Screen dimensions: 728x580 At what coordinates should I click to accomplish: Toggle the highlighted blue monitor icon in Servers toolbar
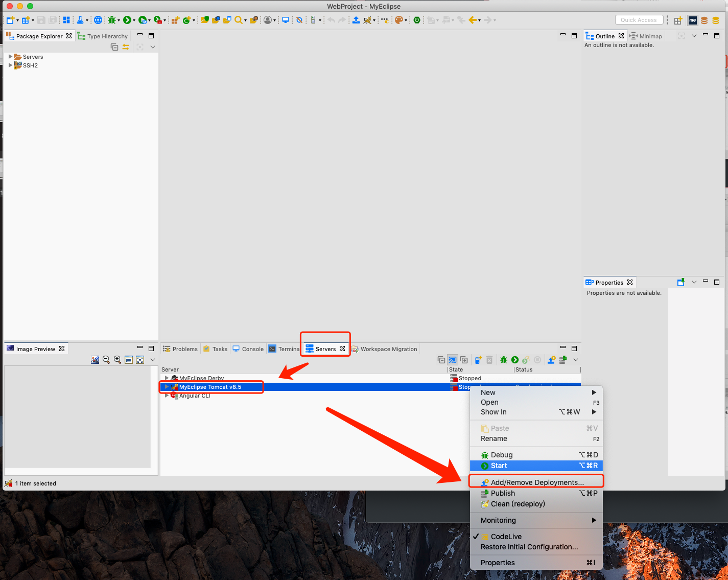click(x=453, y=360)
